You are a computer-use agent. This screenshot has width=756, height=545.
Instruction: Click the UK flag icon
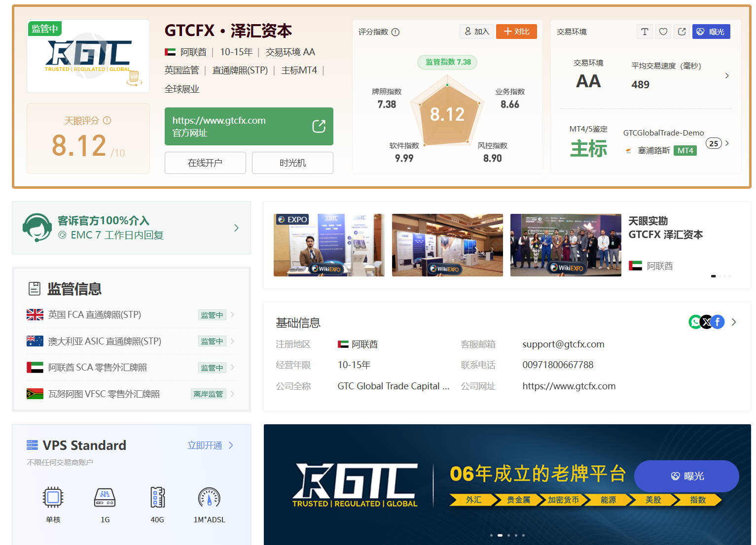coord(35,314)
